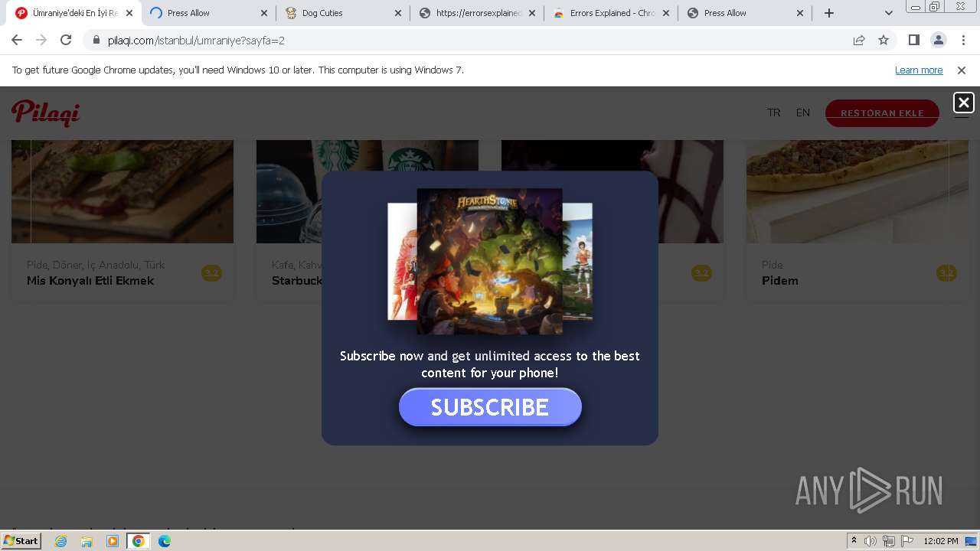Show hidden system tray icons
980x551 pixels.
click(854, 541)
